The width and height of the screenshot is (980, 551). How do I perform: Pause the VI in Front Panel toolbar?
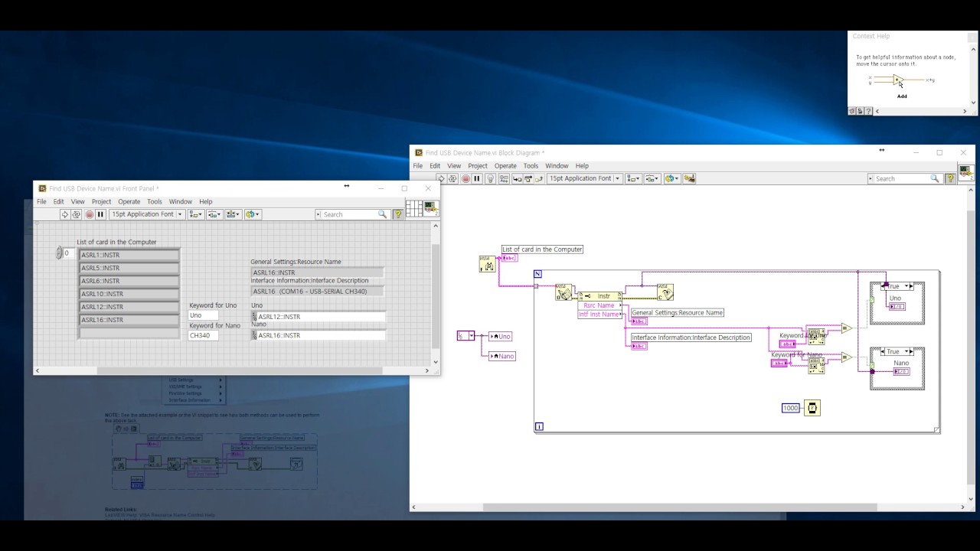pyautogui.click(x=100, y=214)
